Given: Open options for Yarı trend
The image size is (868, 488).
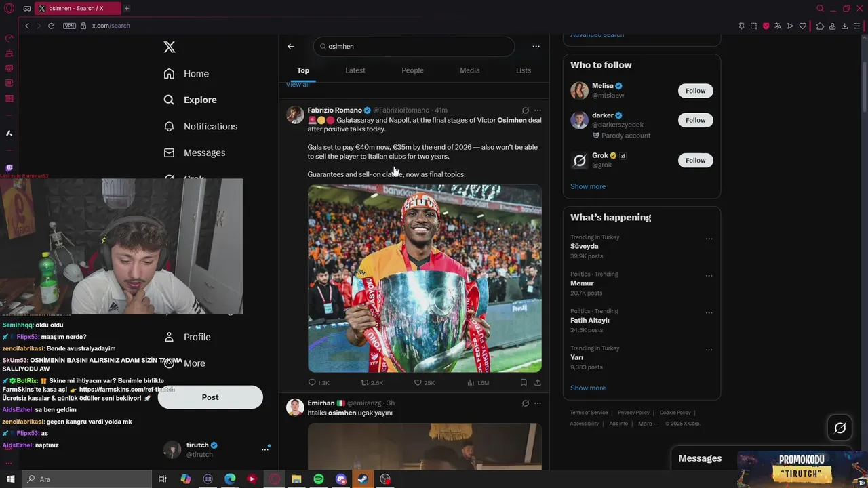Looking at the screenshot, I should [709, 350].
